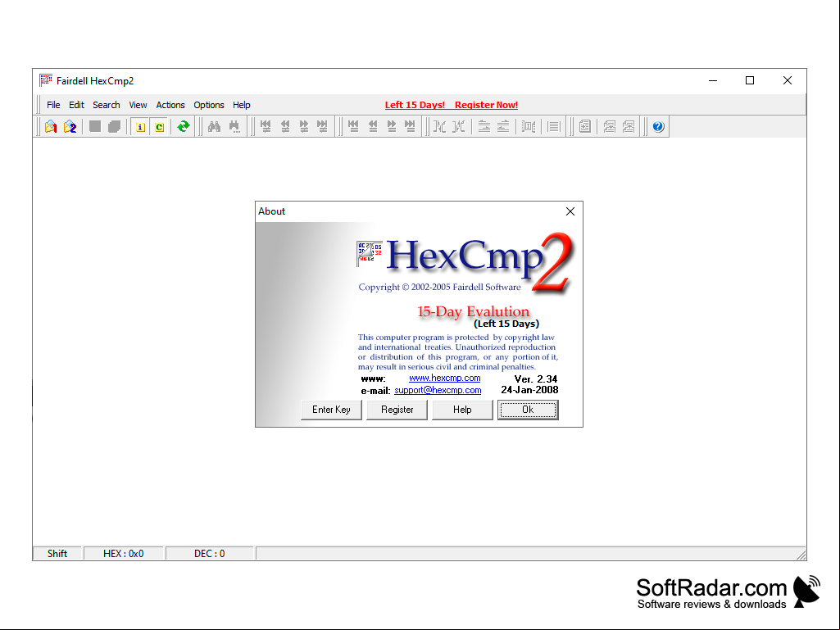Screen dimensions: 840x630
Task: Click the lined-text list icon in toolbar
Action: pyautogui.click(x=554, y=126)
